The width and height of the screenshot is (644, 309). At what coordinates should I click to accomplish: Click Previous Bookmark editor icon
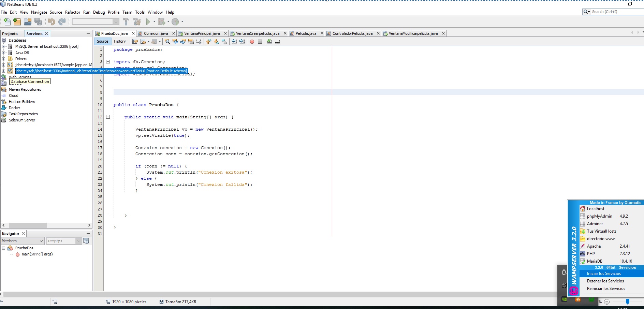click(208, 42)
